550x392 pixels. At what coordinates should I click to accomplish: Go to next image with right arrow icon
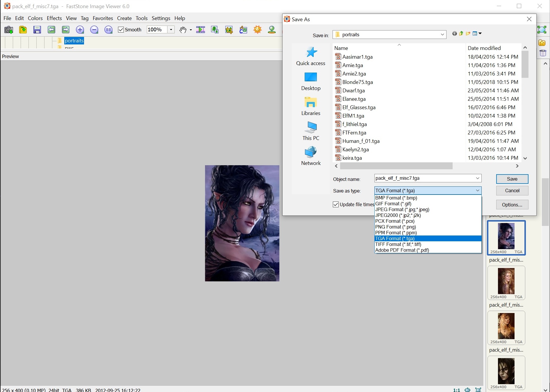click(x=66, y=30)
